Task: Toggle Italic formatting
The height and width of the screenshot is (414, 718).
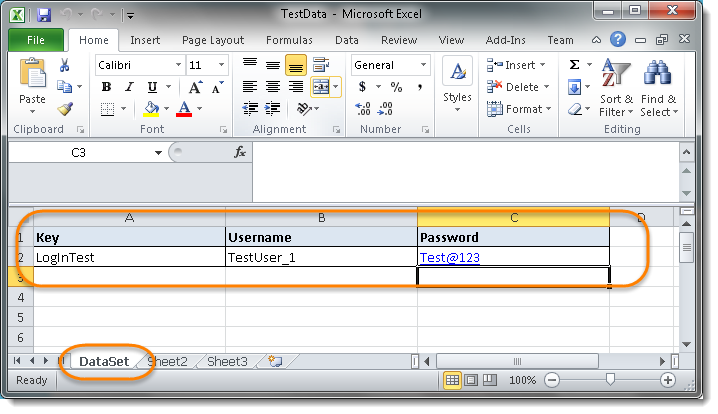Action: 127,87
